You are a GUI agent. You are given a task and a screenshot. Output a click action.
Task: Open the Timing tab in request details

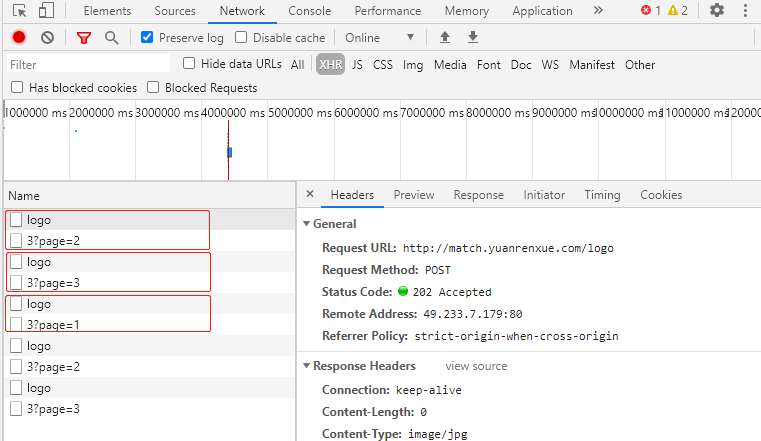coord(602,195)
